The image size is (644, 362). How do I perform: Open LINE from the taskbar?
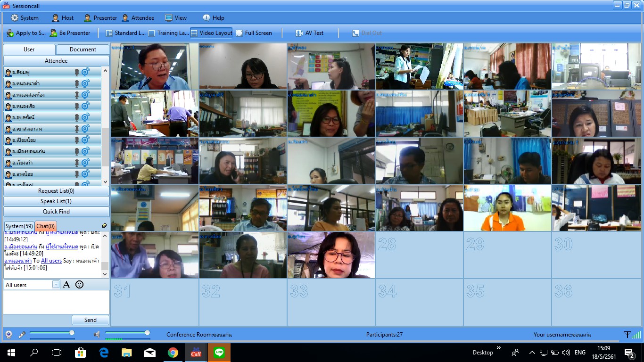(x=219, y=353)
